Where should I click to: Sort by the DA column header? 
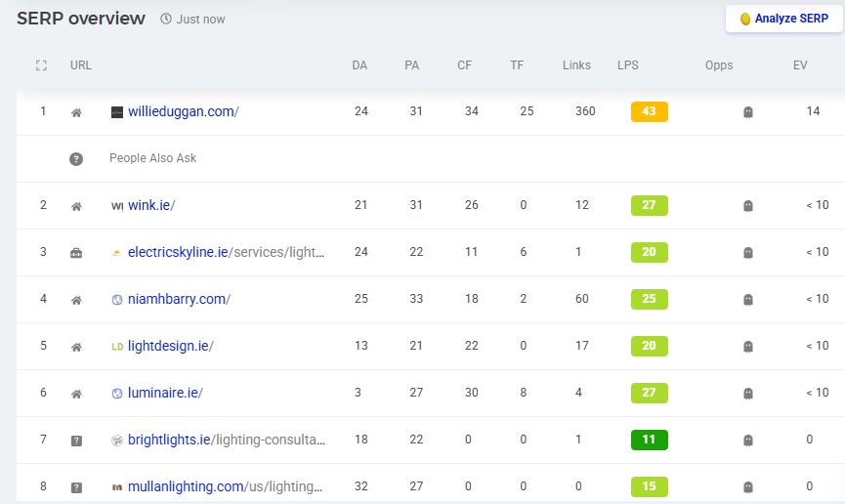click(359, 65)
